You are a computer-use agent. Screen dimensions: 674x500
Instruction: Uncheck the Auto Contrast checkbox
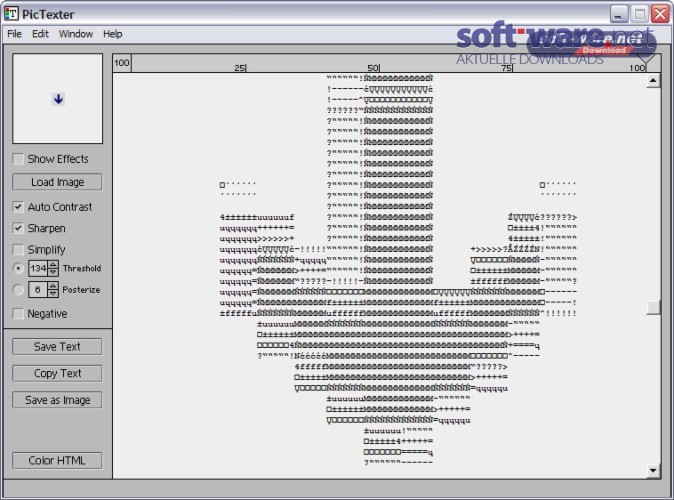tap(18, 207)
